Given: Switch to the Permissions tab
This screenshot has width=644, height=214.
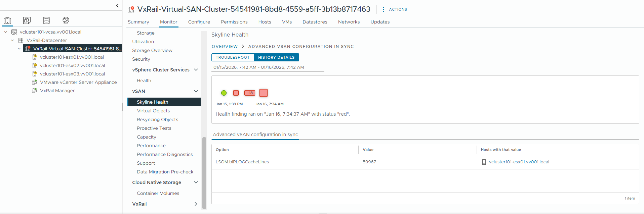Looking at the screenshot, I should click(x=234, y=22).
